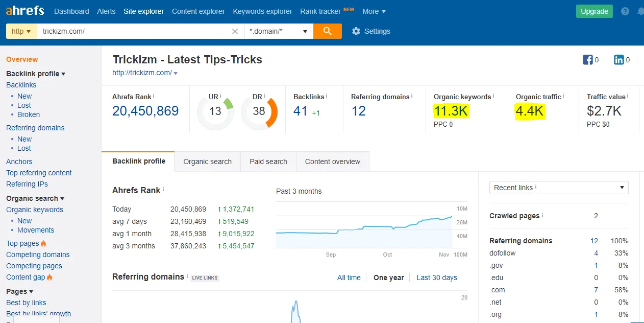Open Alerts in top navigation

106,11
